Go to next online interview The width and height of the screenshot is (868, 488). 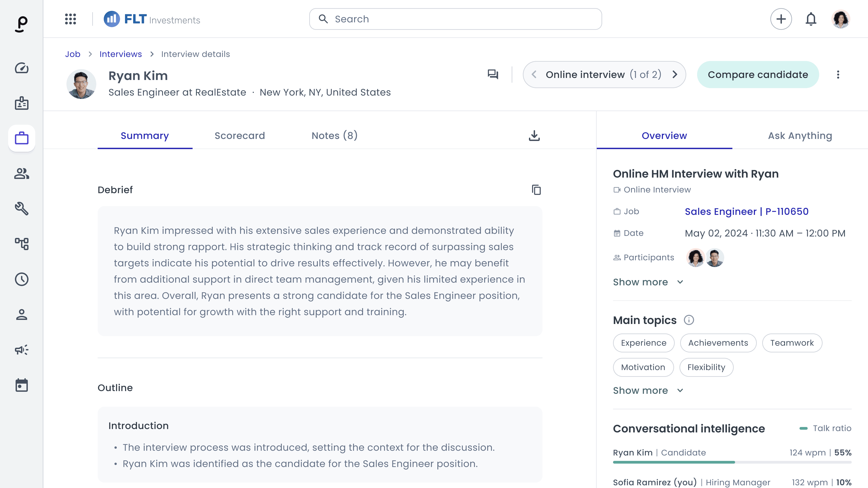675,74
